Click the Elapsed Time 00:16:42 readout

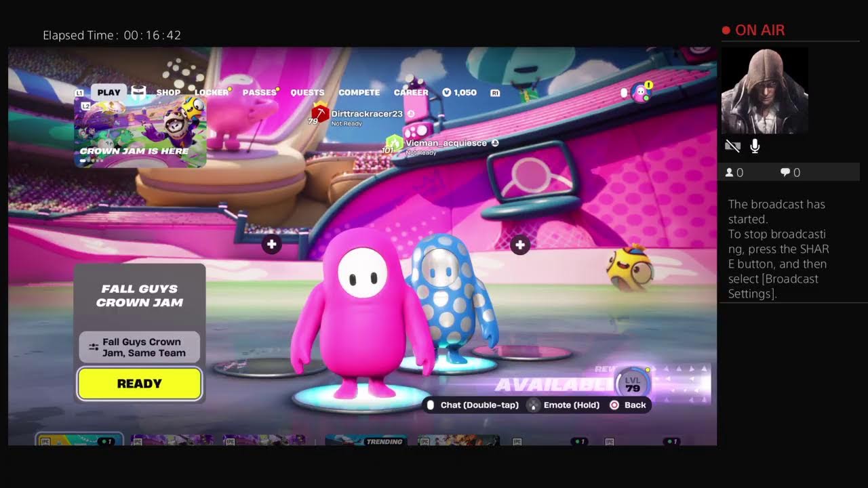(112, 35)
